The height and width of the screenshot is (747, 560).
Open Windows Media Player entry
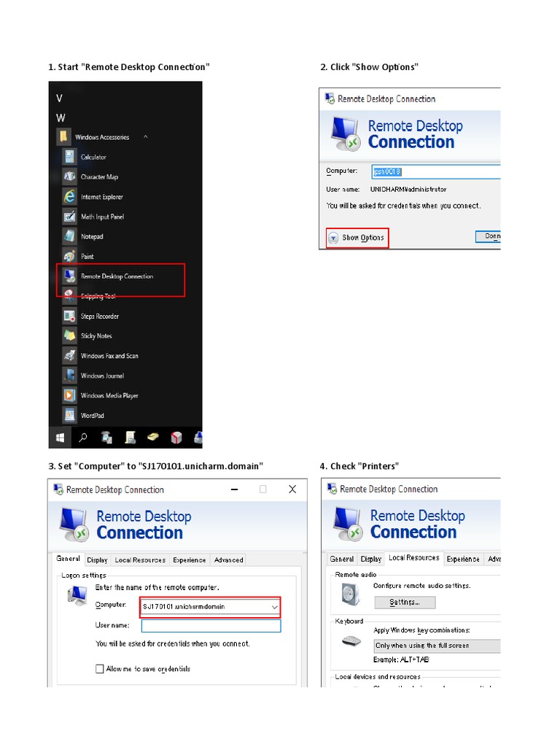click(109, 396)
